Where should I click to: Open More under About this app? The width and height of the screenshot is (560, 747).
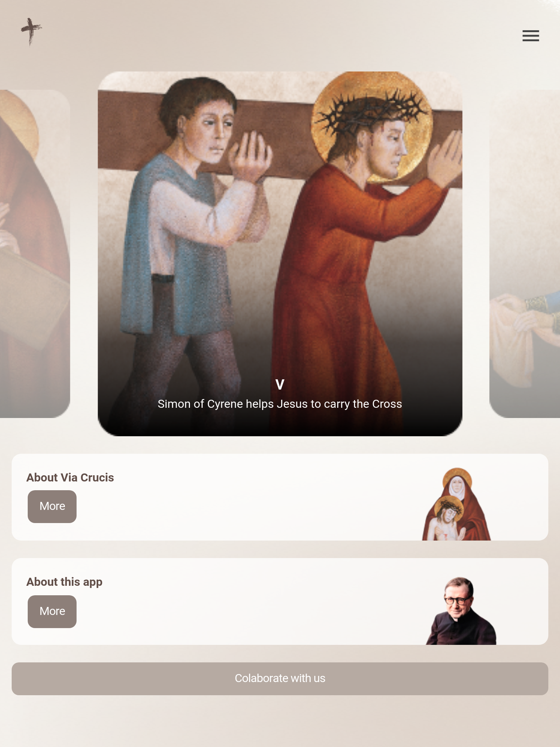pyautogui.click(x=52, y=611)
